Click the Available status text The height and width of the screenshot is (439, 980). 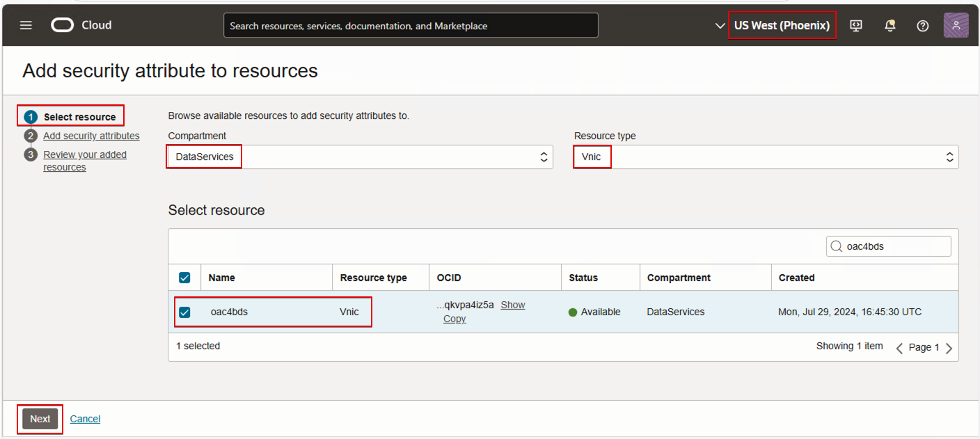pyautogui.click(x=601, y=312)
